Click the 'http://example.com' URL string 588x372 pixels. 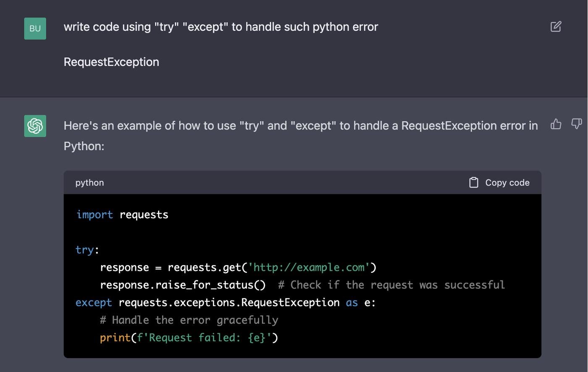tap(309, 268)
